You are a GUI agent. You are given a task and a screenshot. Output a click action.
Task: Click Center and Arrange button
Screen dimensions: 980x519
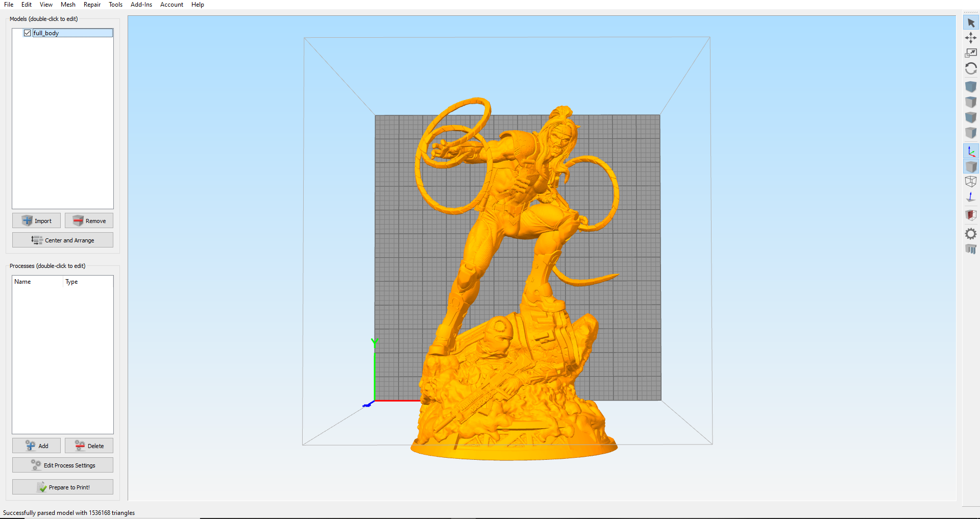(63, 240)
